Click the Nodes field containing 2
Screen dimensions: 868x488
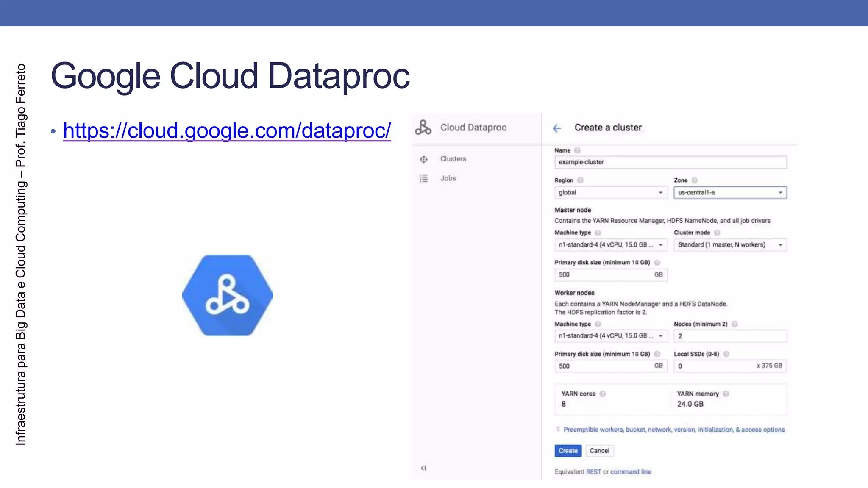point(730,336)
